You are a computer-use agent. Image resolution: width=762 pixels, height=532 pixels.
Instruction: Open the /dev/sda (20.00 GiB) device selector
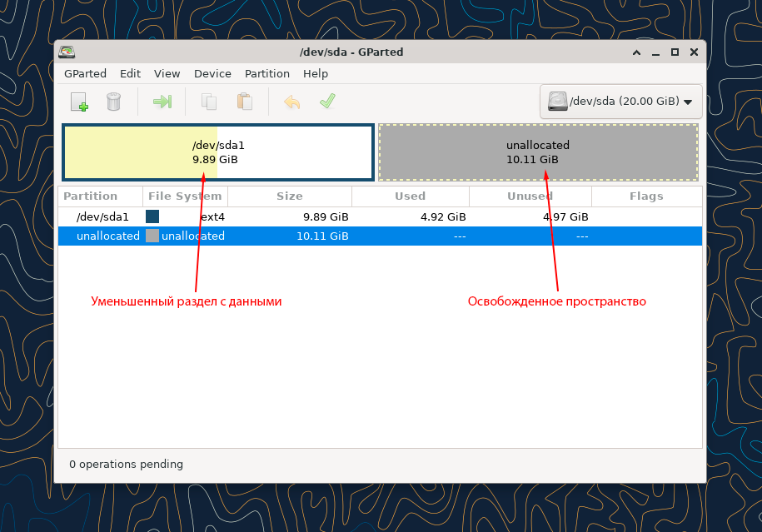(620, 102)
